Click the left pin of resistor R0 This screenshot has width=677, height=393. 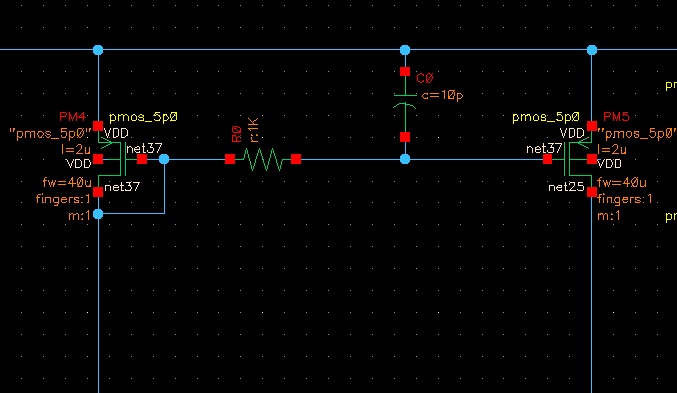230,159
